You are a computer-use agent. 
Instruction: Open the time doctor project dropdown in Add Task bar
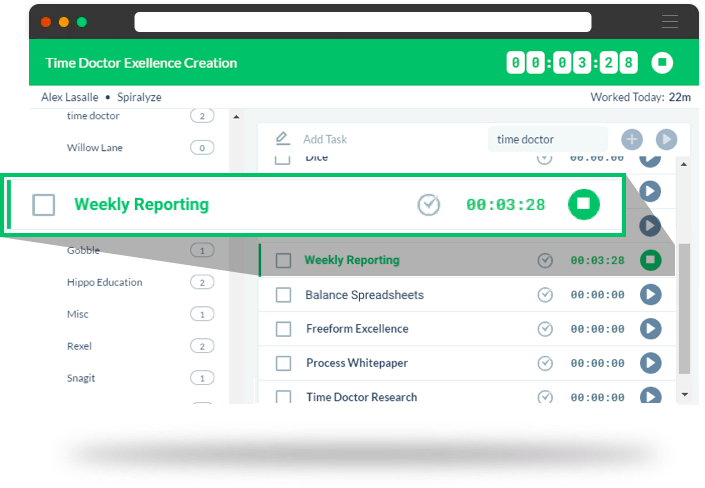point(548,139)
